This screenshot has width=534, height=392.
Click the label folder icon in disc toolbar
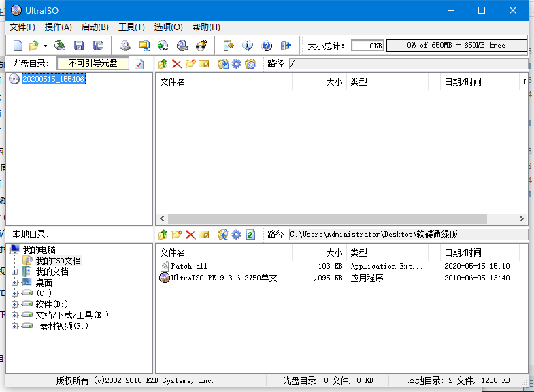250,64
